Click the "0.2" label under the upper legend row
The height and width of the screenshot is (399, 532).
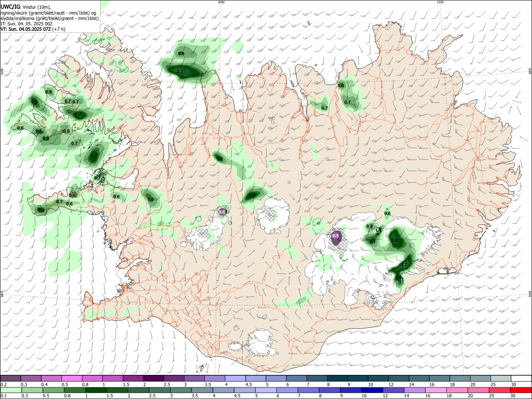tap(4, 384)
